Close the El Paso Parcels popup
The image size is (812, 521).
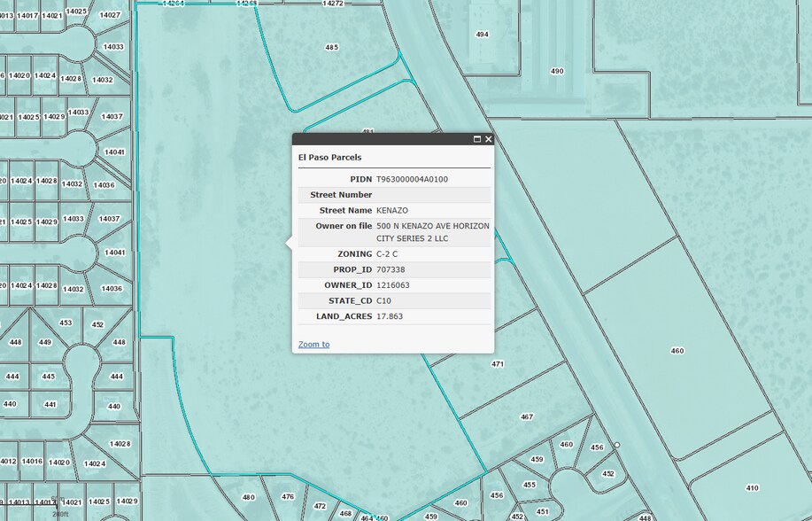[488, 139]
